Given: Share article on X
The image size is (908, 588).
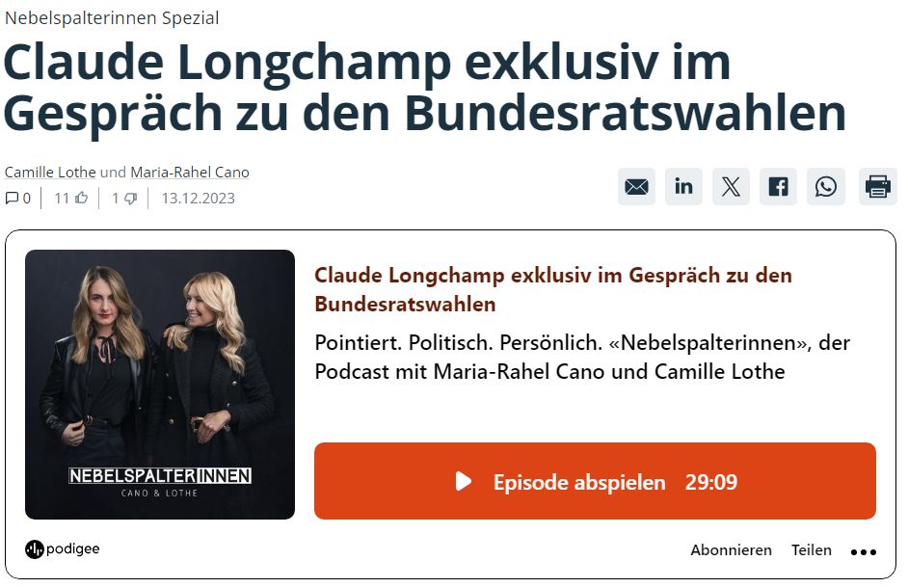Looking at the screenshot, I should [x=731, y=187].
